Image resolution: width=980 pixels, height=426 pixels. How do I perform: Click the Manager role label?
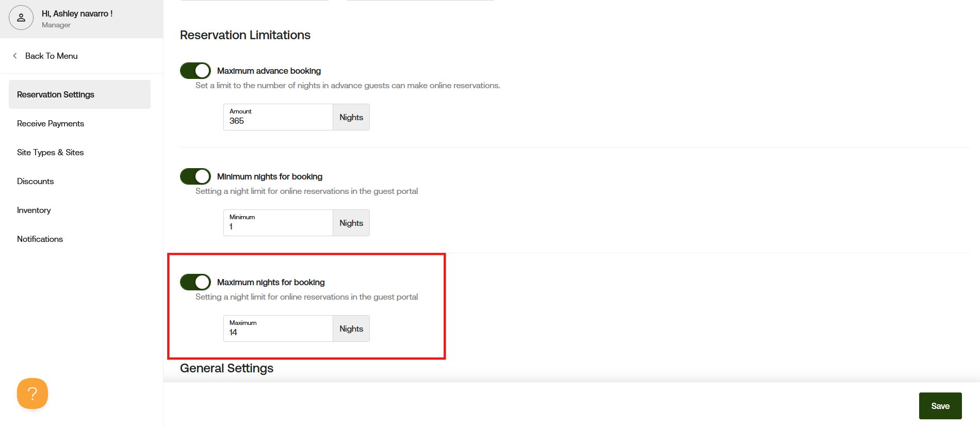click(56, 25)
